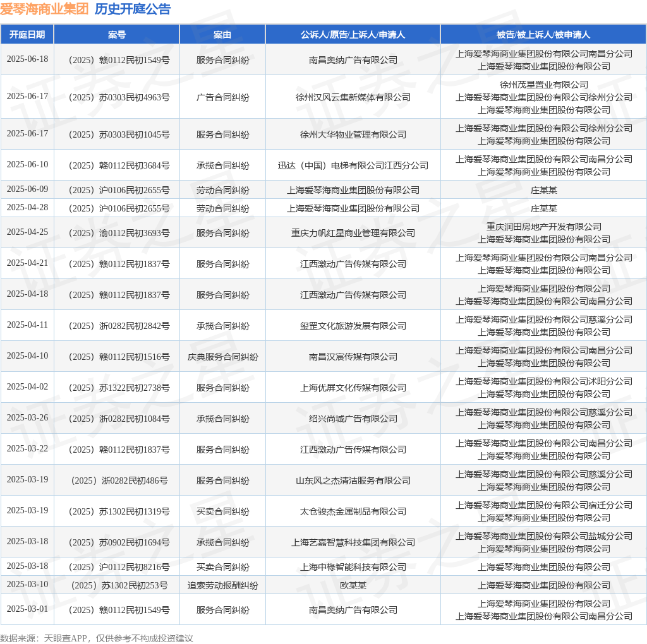647x644 pixels.
Task: Click the 公诉人/原告/上诉人/申请人 column header
Action: [x=353, y=35]
